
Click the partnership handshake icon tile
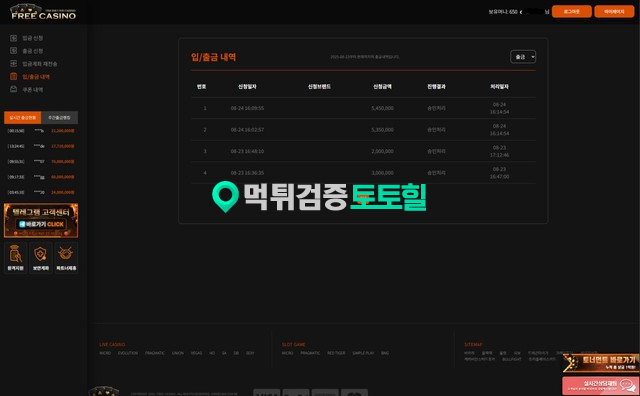[x=66, y=258]
